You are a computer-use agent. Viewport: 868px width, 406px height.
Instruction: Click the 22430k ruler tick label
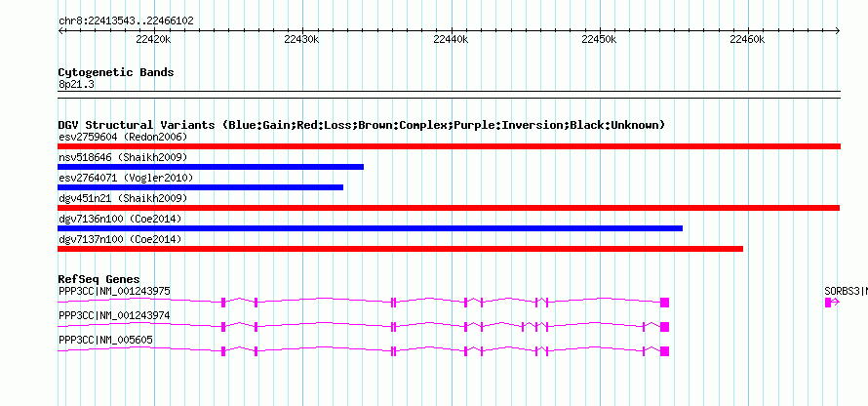coord(301,39)
